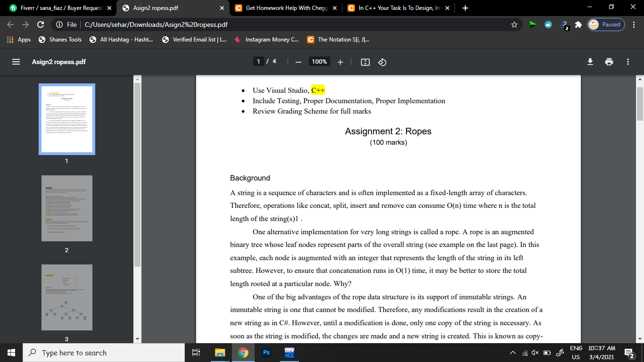Image resolution: width=644 pixels, height=362 pixels.
Task: Edit the PDF page number field
Action: point(258,62)
